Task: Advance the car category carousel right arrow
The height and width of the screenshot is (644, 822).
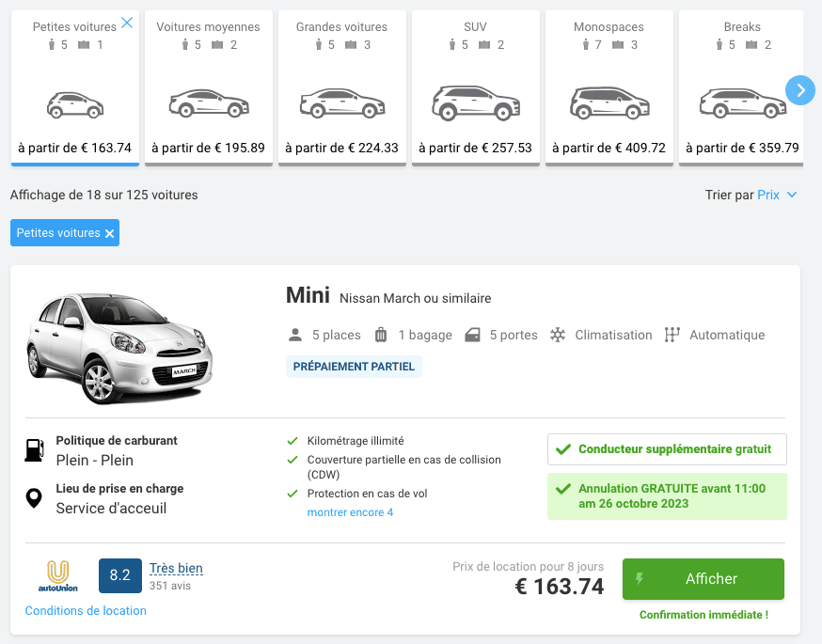Action: (x=800, y=90)
